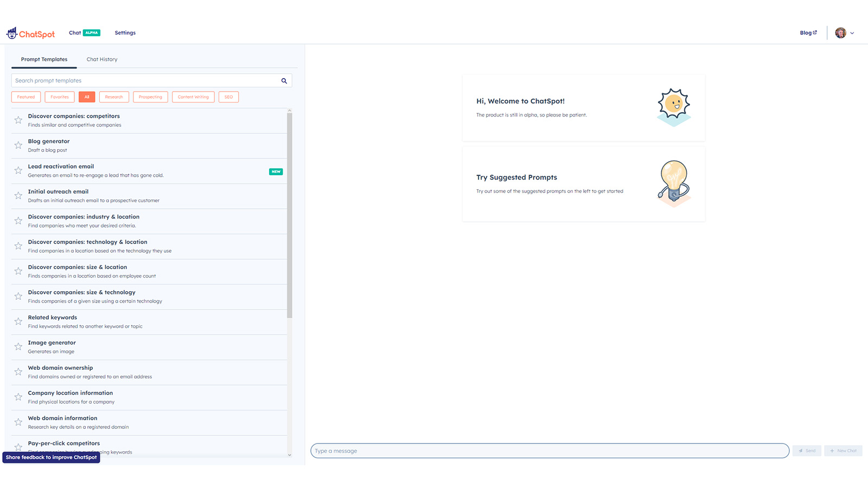Favorite Discover companies: competitors with star

18,120
